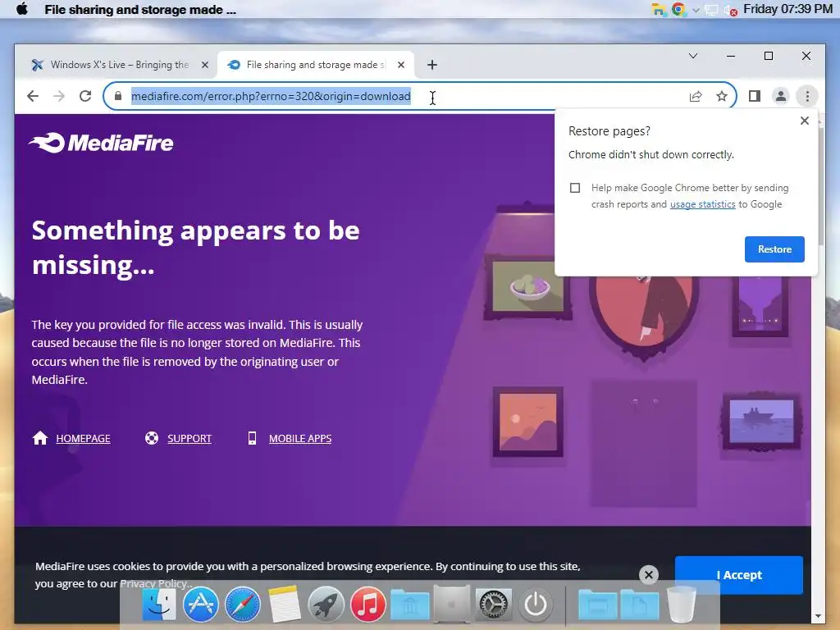Open a new tab with the plus button
Viewport: 840px width, 630px height.
click(431, 65)
